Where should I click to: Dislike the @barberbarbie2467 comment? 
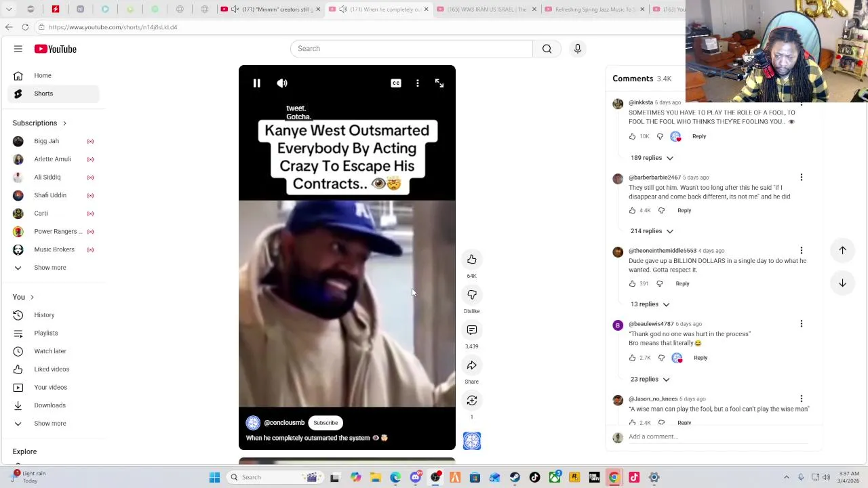pos(661,211)
